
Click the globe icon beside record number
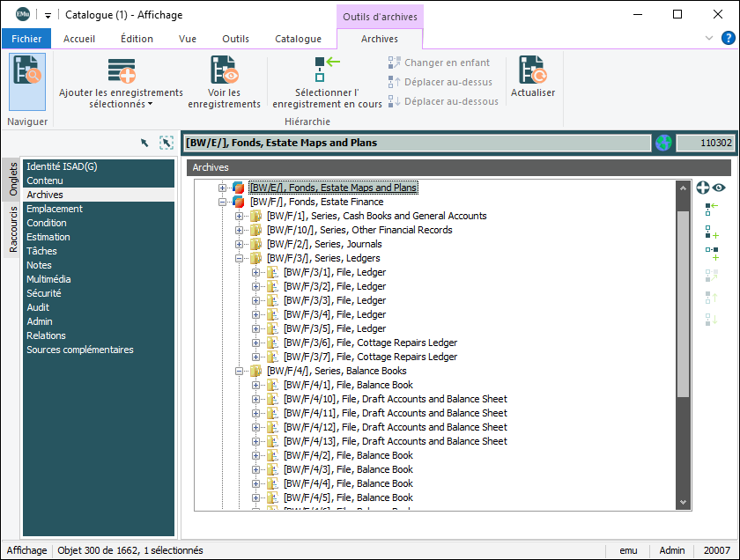[x=663, y=143]
